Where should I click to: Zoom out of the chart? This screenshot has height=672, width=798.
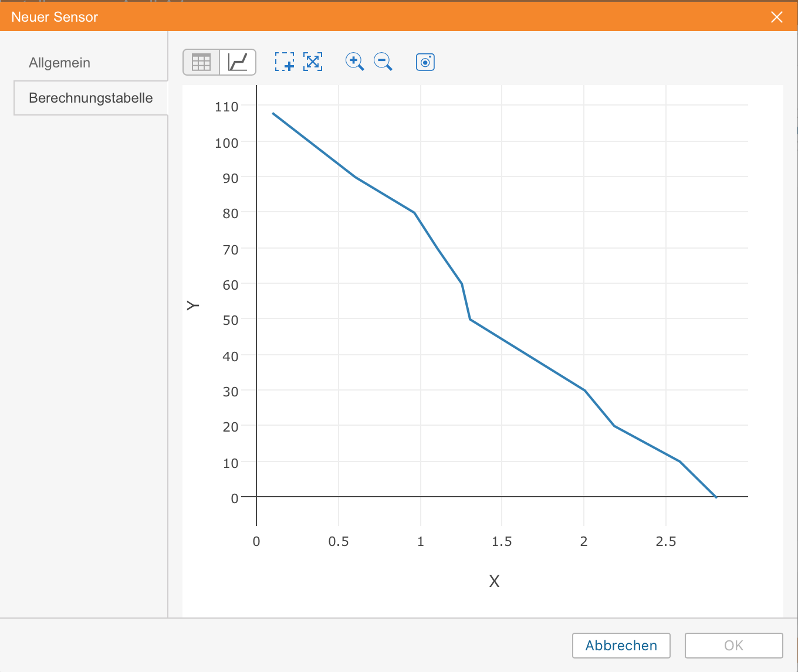[x=383, y=62]
